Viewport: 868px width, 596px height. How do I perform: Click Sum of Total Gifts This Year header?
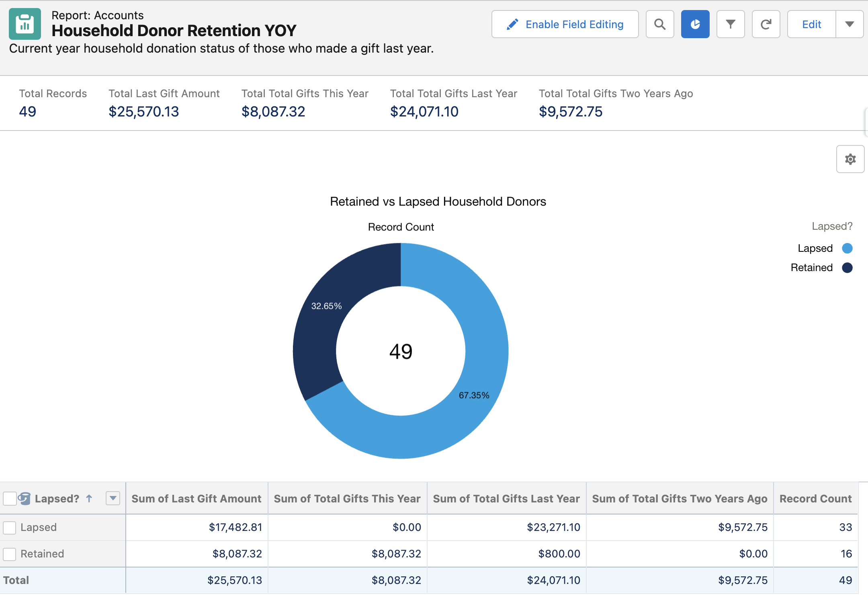click(x=347, y=498)
